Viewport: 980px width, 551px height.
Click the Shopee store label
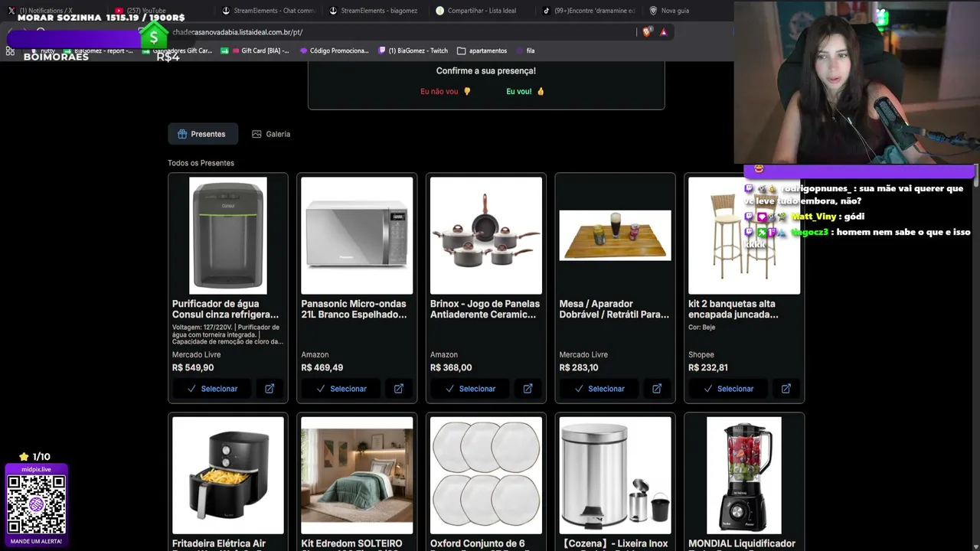[701, 355]
